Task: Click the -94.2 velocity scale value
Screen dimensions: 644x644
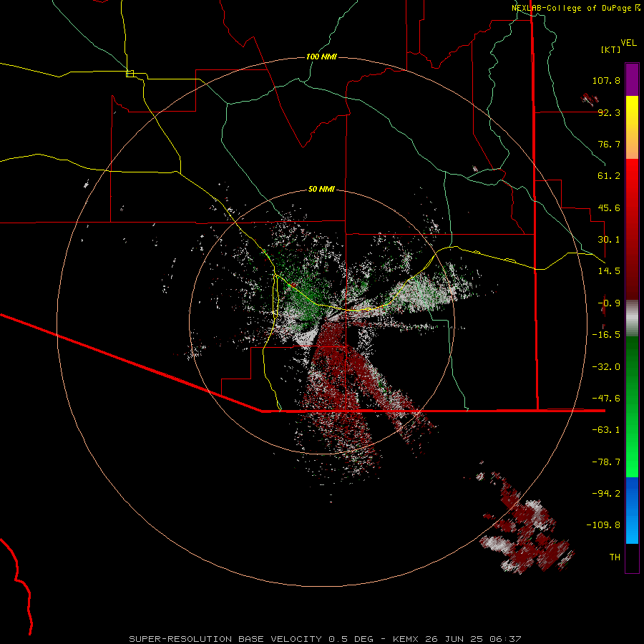Action: 606,494
